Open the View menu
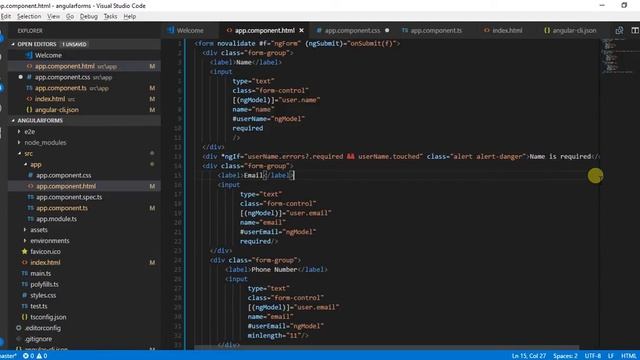Image resolution: width=640 pixels, height=360 pixels. (x=53, y=16)
